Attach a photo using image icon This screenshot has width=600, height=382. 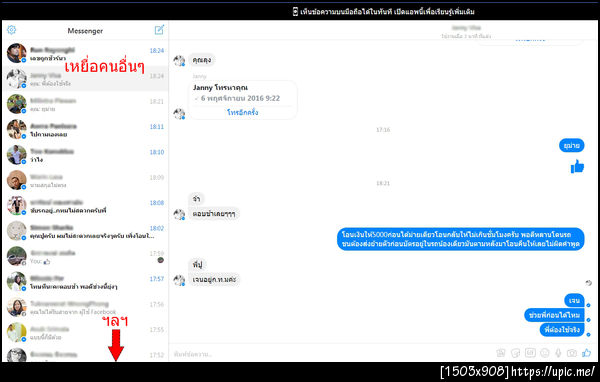pos(501,353)
